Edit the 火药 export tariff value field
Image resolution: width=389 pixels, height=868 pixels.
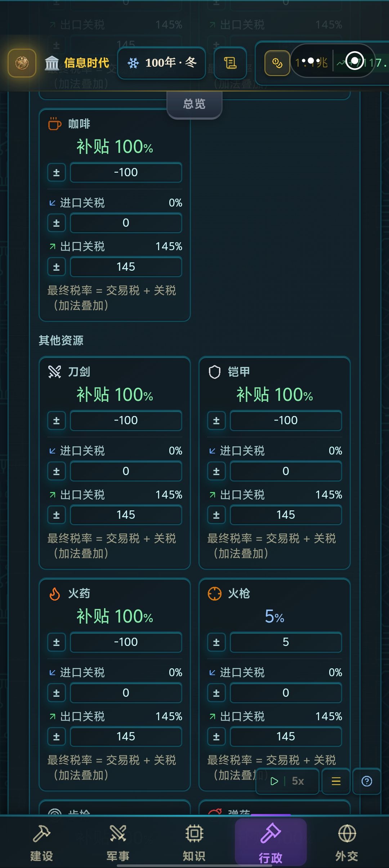126,736
